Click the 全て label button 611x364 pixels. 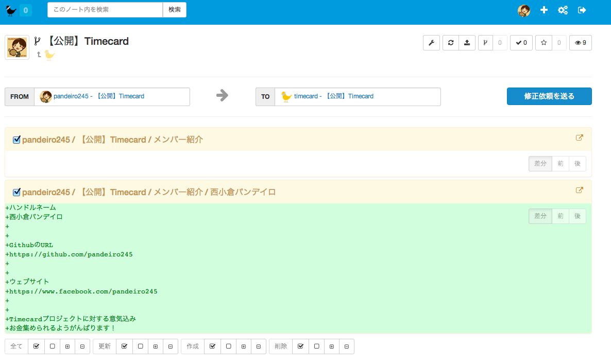pyautogui.click(x=16, y=346)
